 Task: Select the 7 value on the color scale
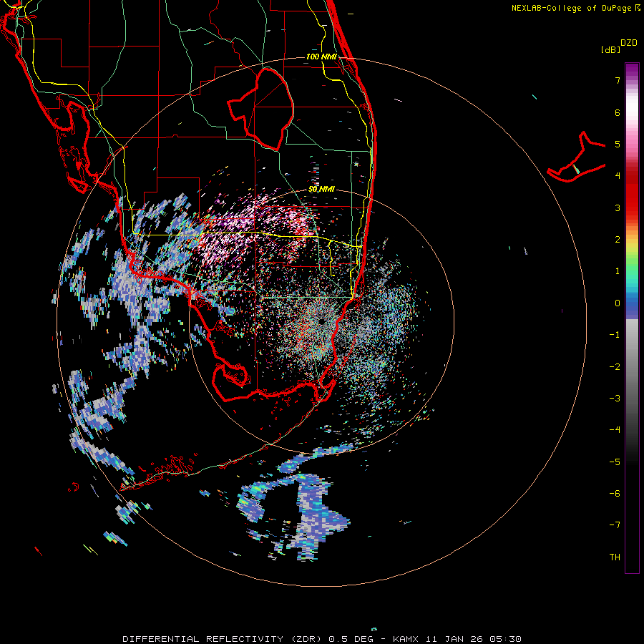(x=618, y=80)
